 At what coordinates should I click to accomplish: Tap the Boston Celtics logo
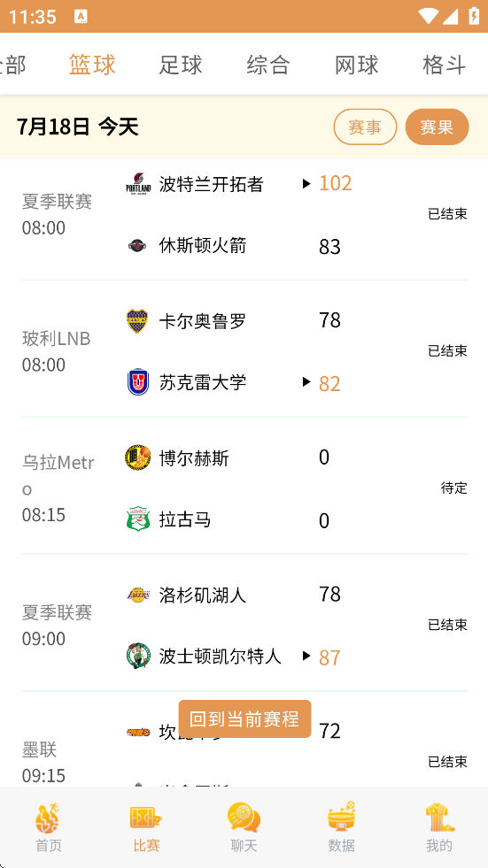coord(138,656)
